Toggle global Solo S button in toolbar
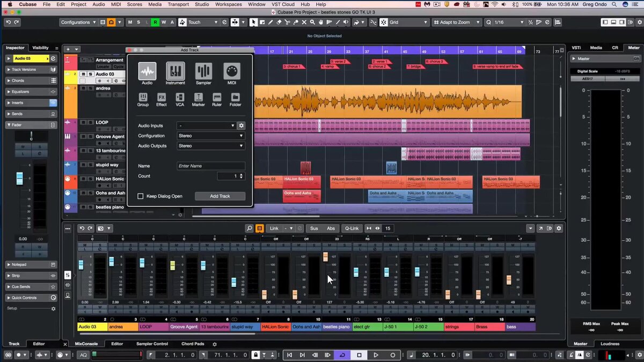This screenshot has height=362, width=644. [x=138, y=23]
